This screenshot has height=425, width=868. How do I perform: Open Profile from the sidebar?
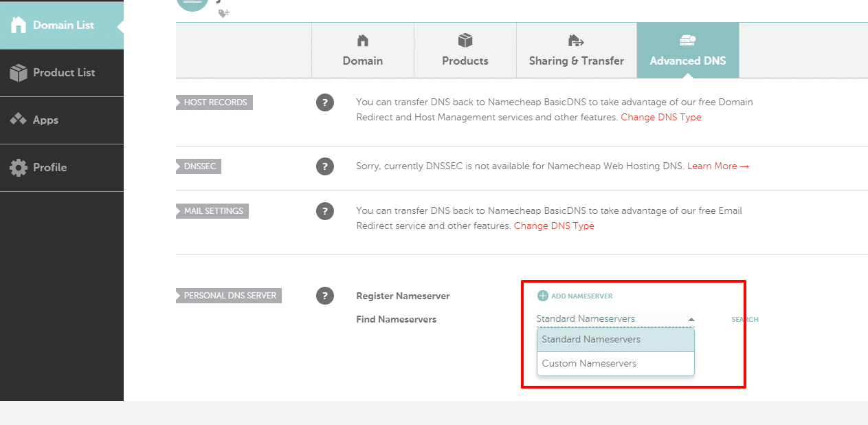pyautogui.click(x=62, y=167)
